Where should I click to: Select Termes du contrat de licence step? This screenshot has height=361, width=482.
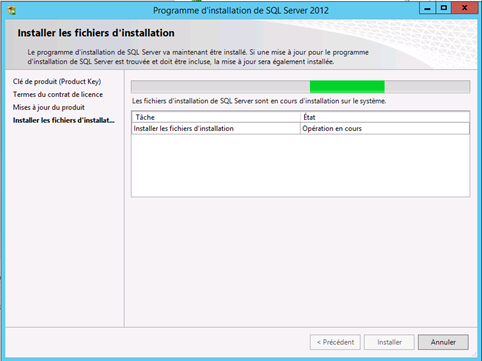[x=58, y=94]
